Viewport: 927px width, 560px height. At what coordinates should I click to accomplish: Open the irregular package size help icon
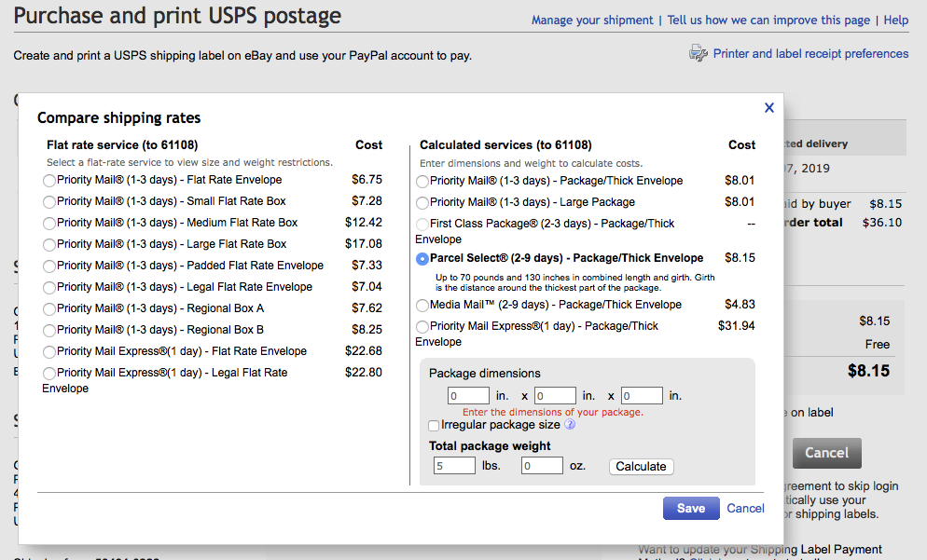pos(569,424)
